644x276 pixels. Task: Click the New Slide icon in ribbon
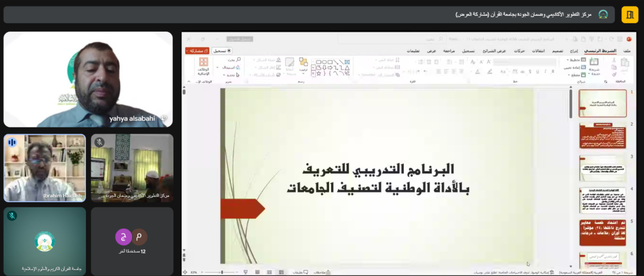pos(594,62)
